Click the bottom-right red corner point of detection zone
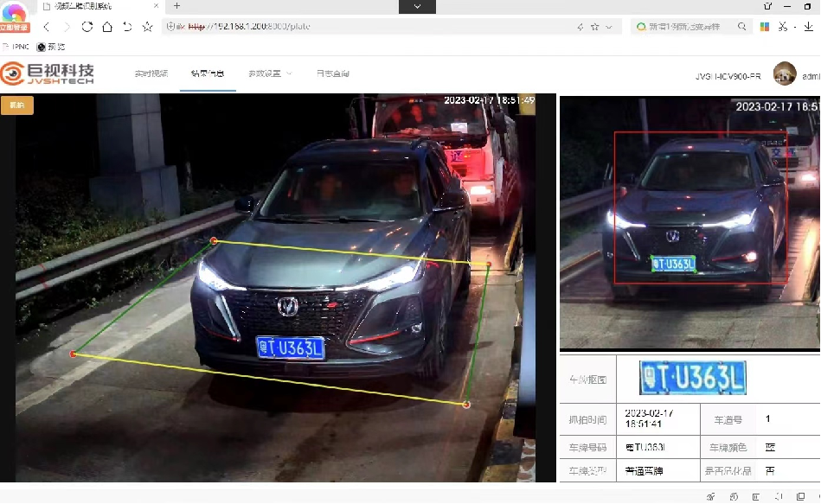821x504 pixels. point(466,405)
